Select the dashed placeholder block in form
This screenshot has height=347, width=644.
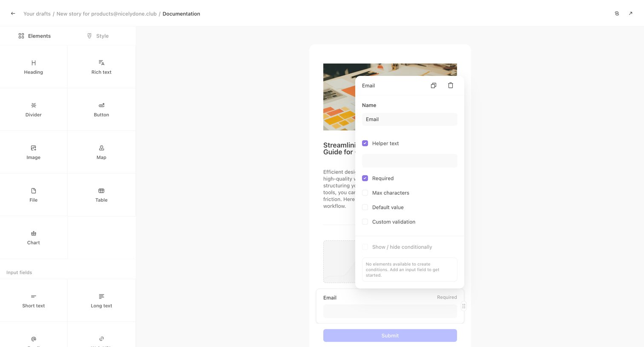[339, 262]
